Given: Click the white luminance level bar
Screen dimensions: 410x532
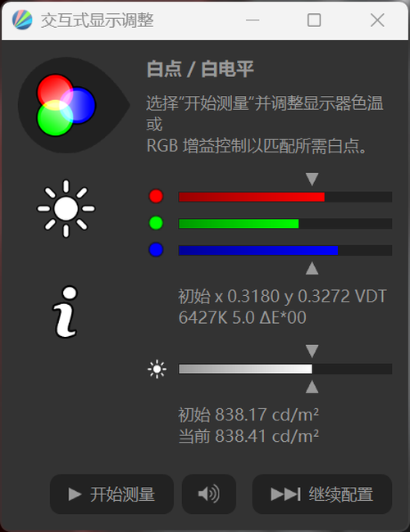Looking at the screenshot, I should click(285, 369).
